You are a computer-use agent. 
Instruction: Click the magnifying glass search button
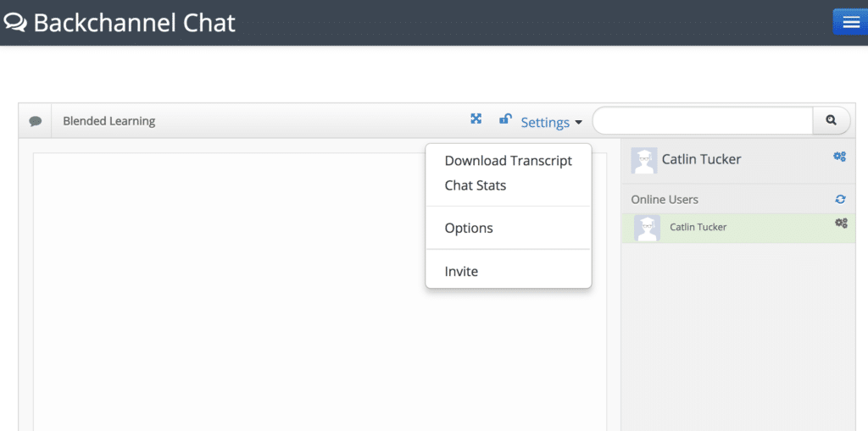(x=831, y=120)
